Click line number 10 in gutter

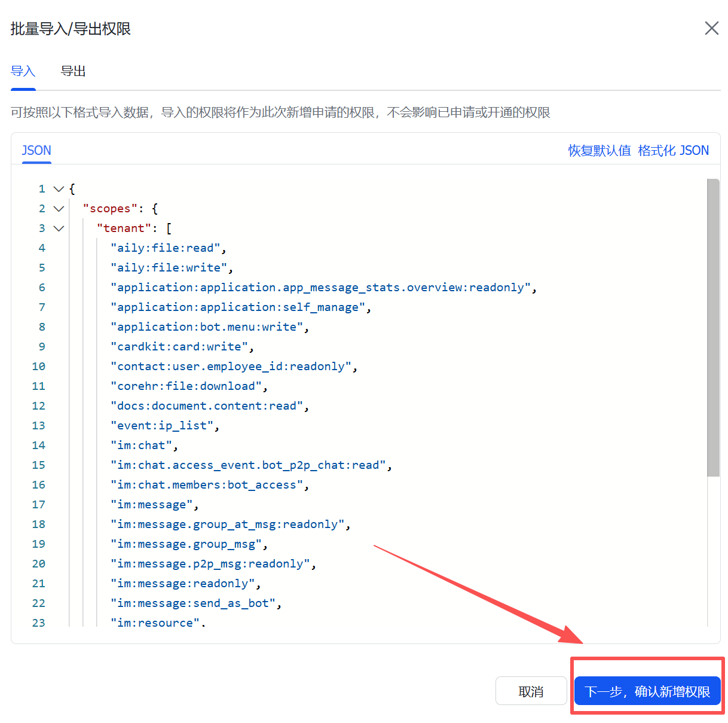(x=38, y=367)
